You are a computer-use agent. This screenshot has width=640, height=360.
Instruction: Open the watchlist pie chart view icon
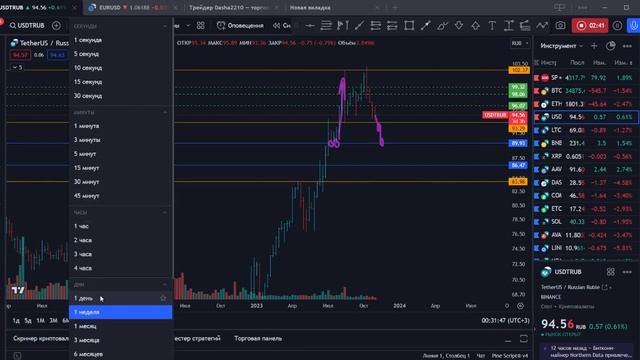point(611,46)
